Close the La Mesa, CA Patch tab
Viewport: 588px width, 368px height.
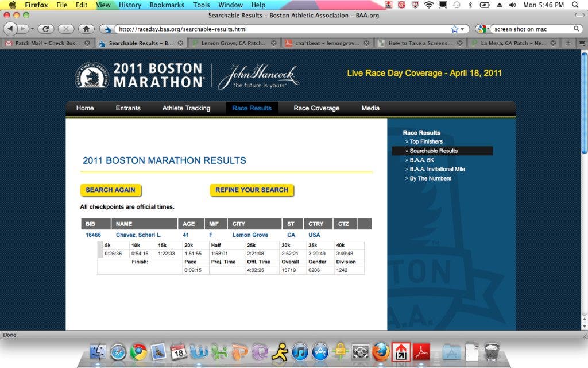coord(553,43)
